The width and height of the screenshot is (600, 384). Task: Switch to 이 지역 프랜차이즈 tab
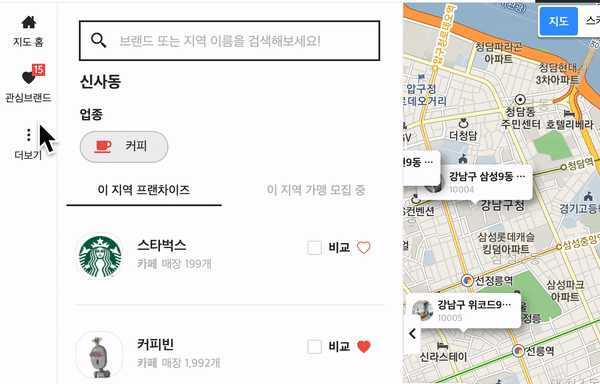[144, 190]
